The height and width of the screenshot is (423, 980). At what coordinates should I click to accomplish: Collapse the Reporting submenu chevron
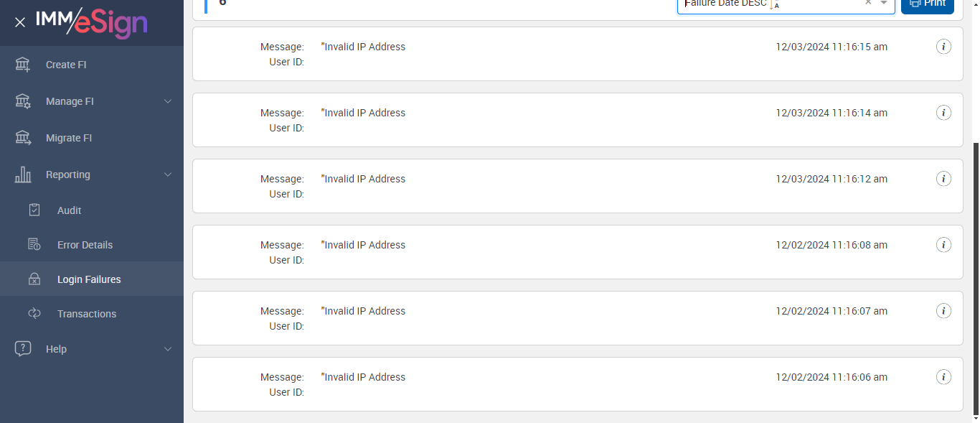coord(168,175)
